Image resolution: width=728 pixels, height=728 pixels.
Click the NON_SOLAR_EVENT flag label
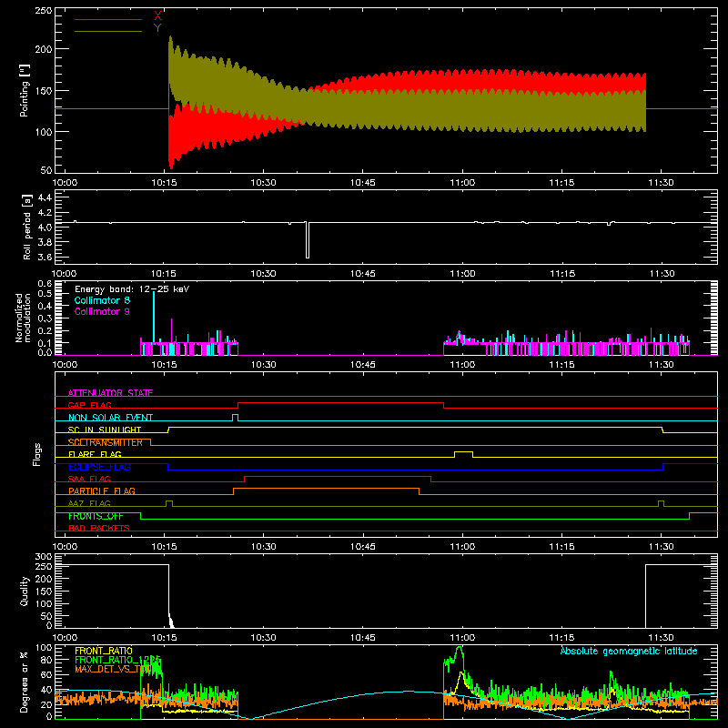pos(110,418)
